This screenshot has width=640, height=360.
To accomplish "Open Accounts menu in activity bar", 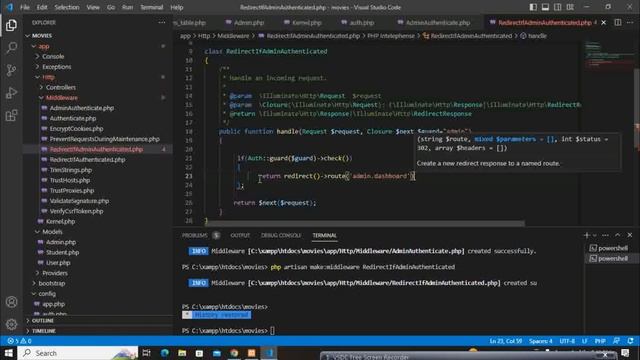I will tap(11, 302).
